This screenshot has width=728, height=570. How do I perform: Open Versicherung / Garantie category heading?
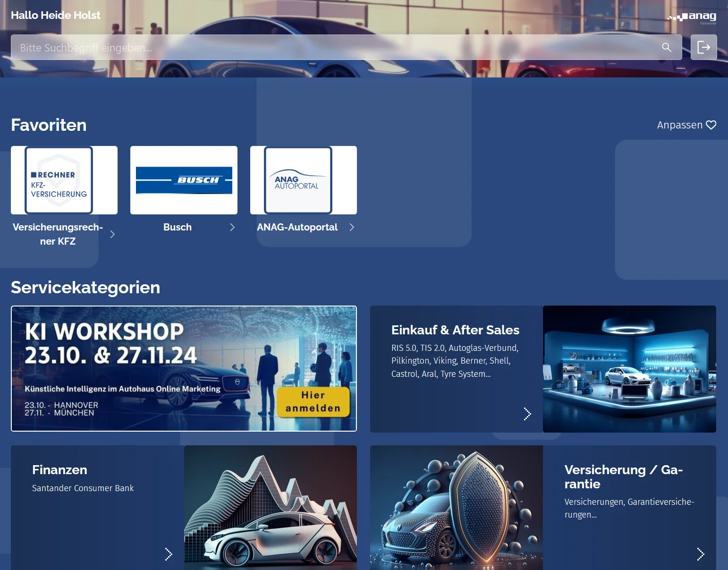[624, 477]
